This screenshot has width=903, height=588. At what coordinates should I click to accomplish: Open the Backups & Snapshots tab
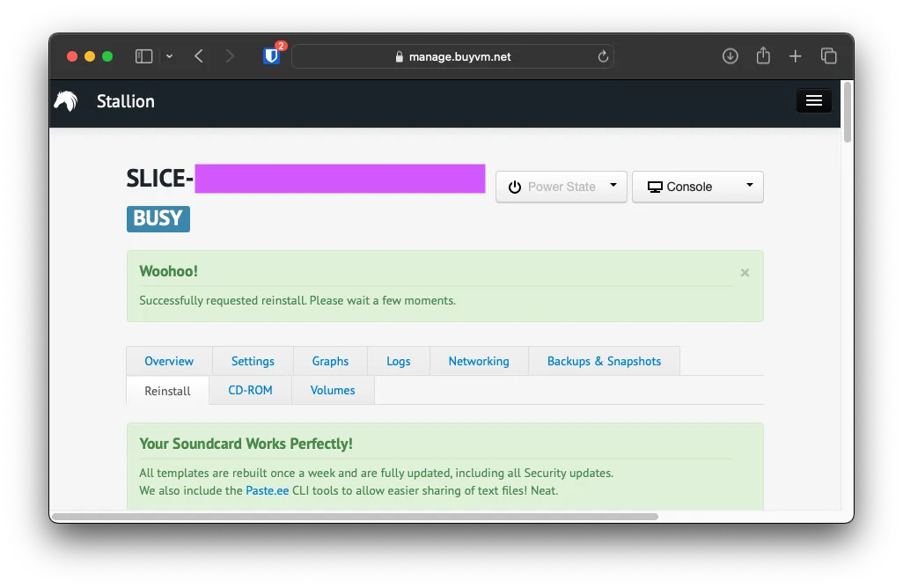tap(604, 361)
